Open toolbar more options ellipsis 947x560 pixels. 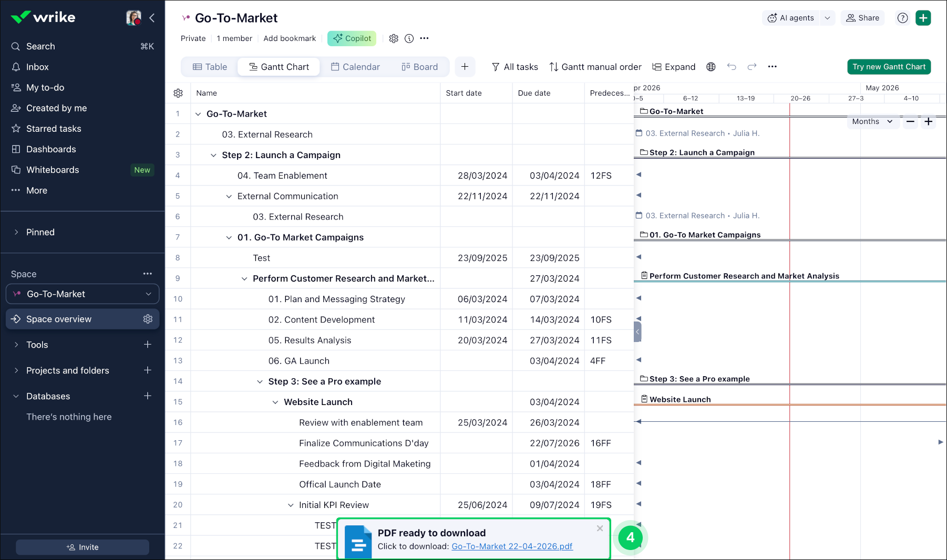tap(773, 67)
